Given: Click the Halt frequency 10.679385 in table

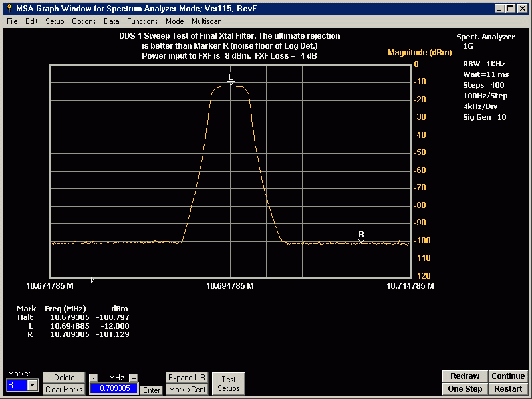Looking at the screenshot, I should [x=70, y=317].
